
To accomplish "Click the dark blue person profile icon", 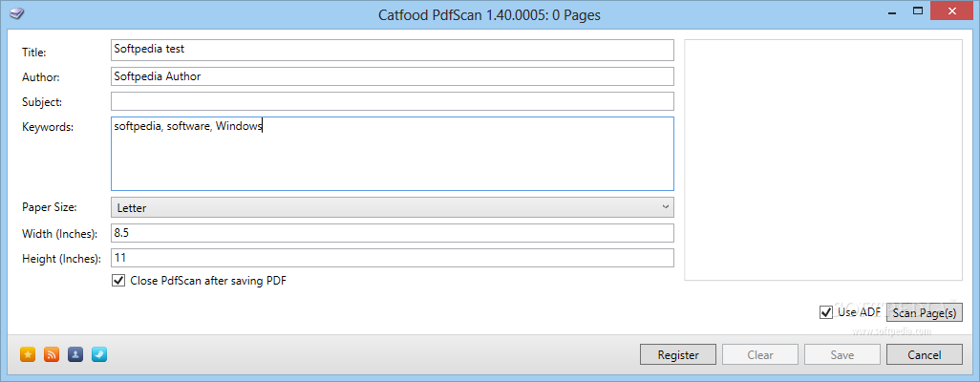I will tap(75, 354).
